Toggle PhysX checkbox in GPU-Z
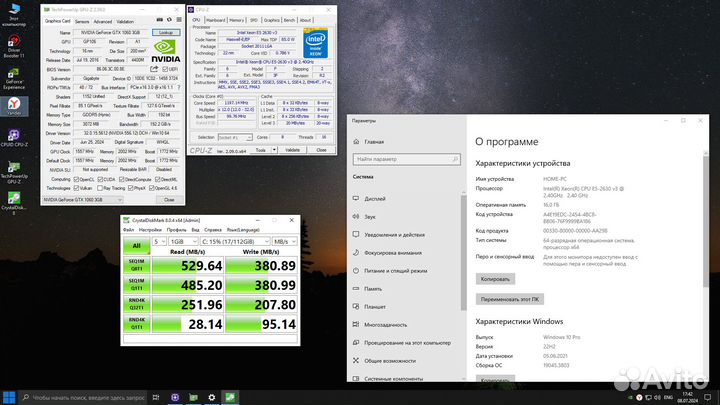Image resolution: width=720 pixels, height=405 pixels. [130, 188]
